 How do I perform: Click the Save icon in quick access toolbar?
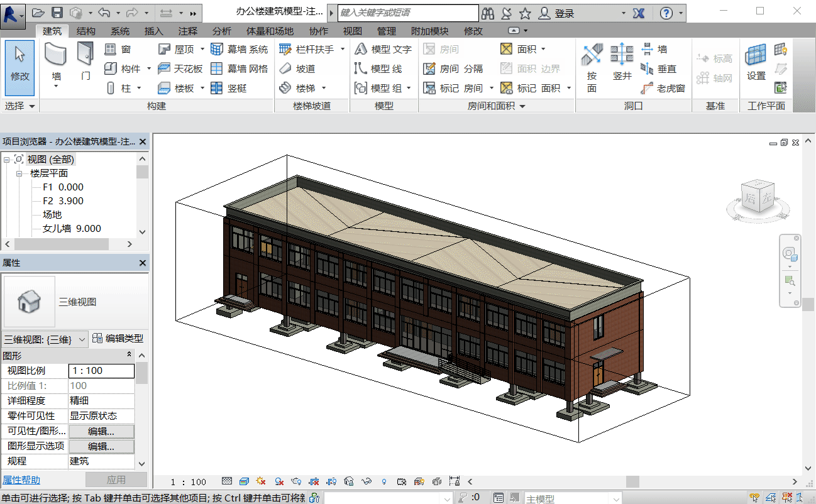point(57,13)
